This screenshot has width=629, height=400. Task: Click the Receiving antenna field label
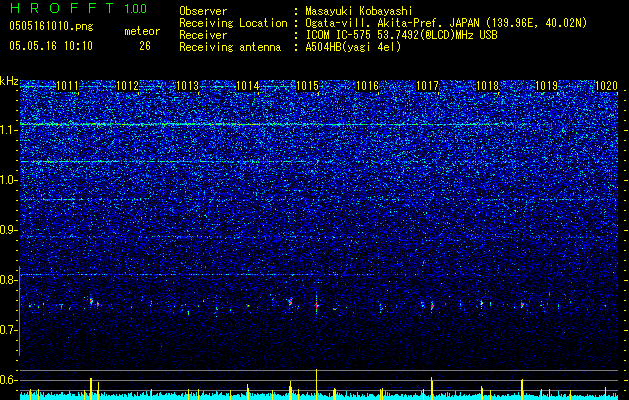pos(230,47)
